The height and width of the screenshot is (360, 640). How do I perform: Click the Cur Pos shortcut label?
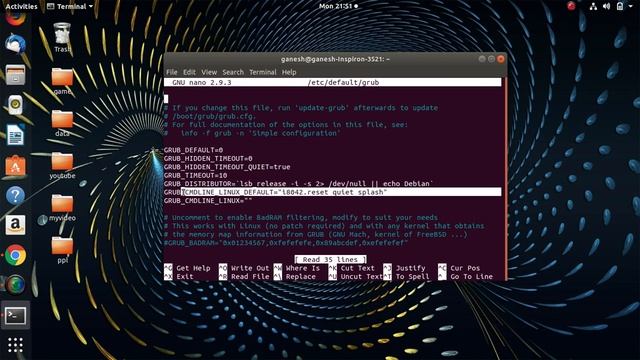(x=465, y=268)
